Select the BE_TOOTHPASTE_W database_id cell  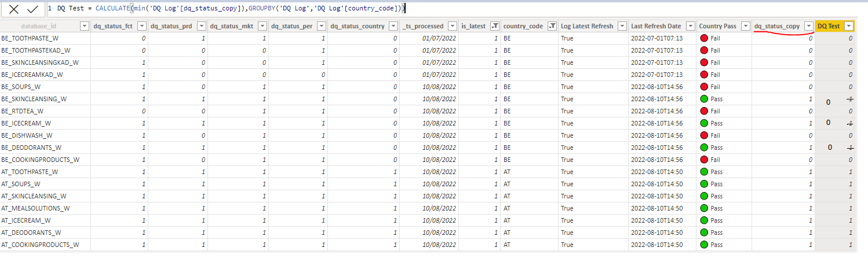coord(45,38)
